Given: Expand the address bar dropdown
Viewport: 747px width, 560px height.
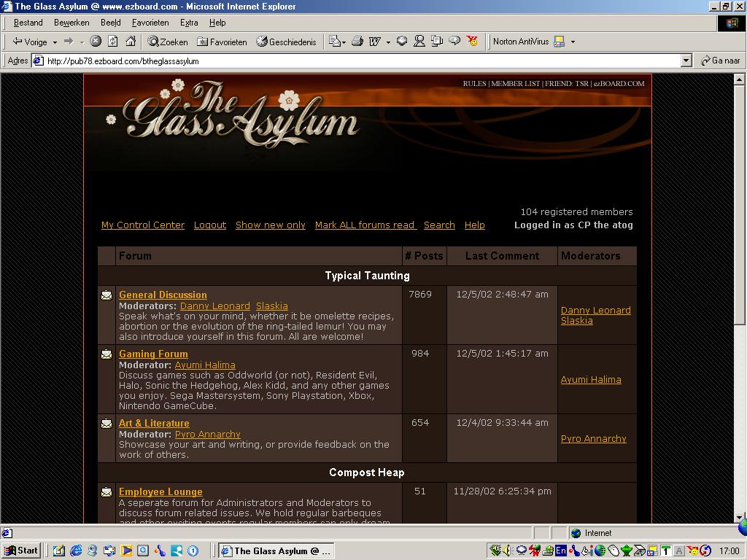Looking at the screenshot, I should (686, 61).
